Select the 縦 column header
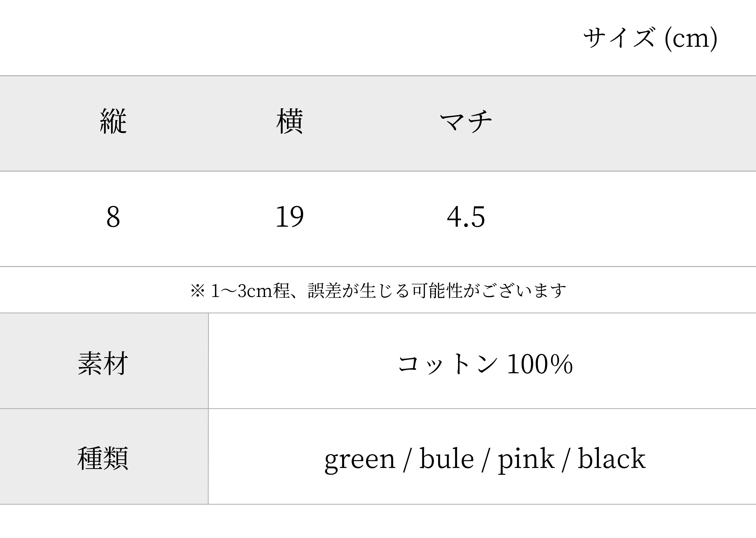Image resolution: width=756 pixels, height=538 pixels. coord(113,121)
